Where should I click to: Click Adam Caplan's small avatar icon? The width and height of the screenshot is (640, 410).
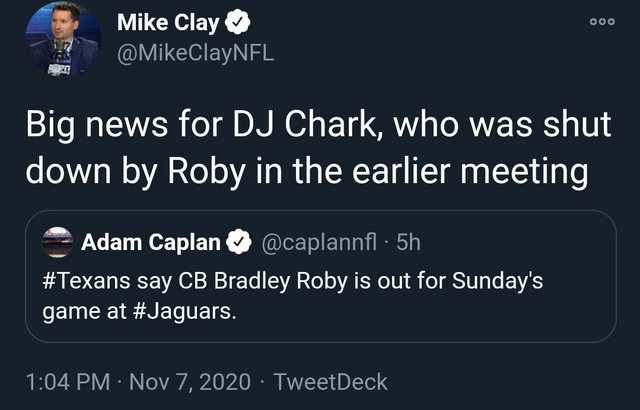pyautogui.click(x=59, y=242)
